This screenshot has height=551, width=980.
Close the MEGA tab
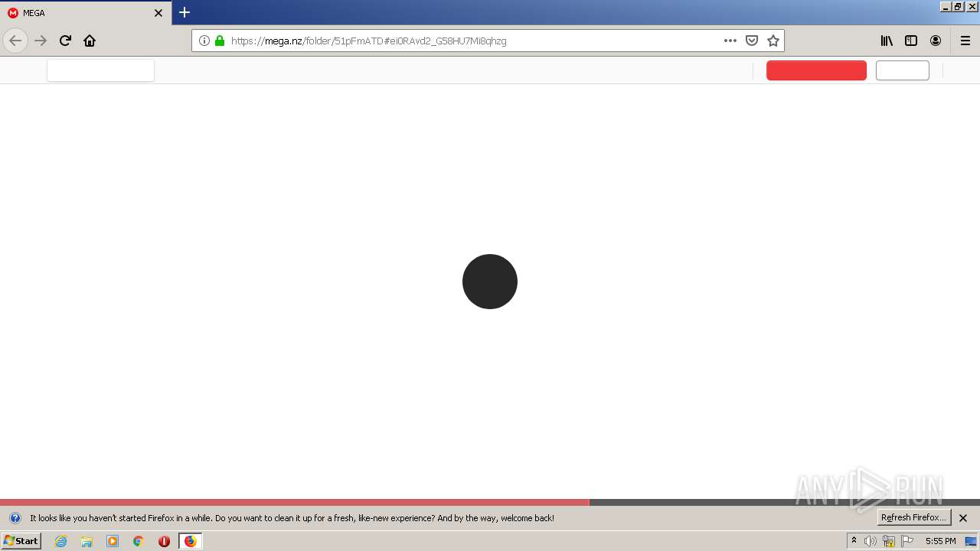coord(158,13)
